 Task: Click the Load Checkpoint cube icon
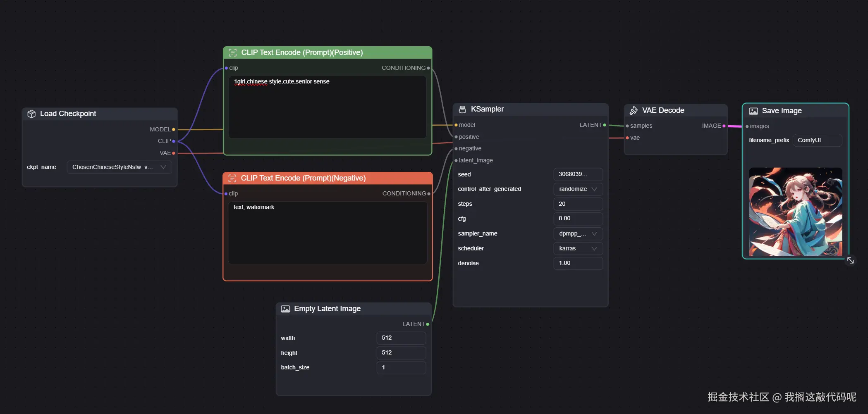pyautogui.click(x=31, y=114)
